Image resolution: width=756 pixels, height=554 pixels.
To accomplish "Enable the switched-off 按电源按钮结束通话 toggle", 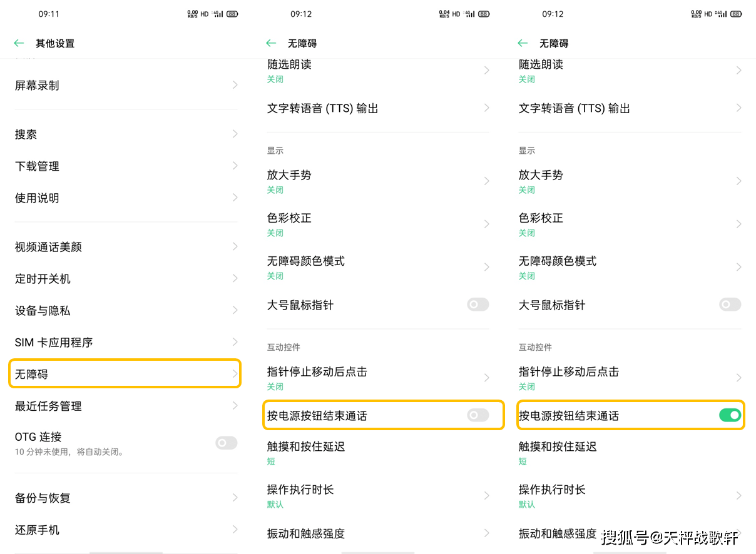I will pos(478,415).
